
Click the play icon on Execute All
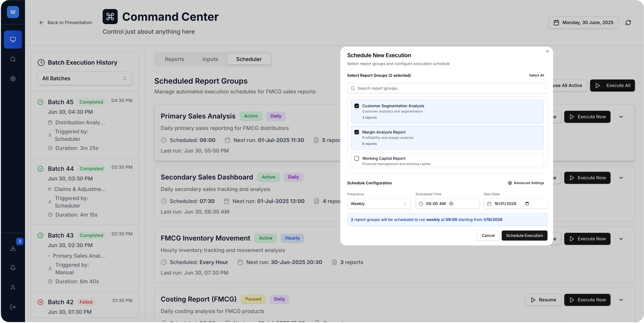tap(597, 85)
